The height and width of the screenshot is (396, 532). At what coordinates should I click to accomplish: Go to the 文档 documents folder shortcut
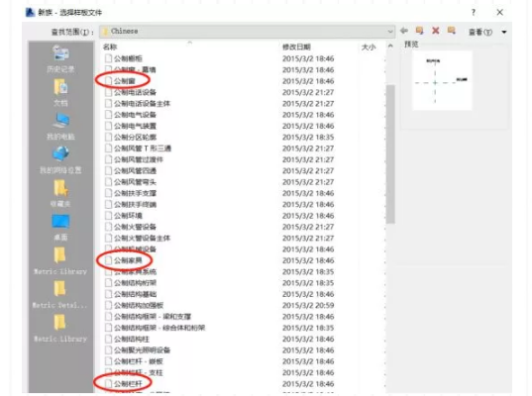(x=60, y=92)
